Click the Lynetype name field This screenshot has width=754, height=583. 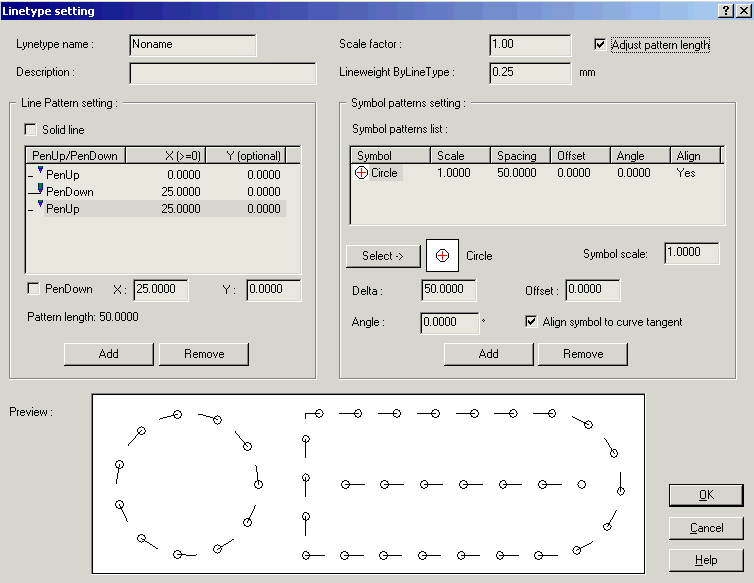(193, 45)
